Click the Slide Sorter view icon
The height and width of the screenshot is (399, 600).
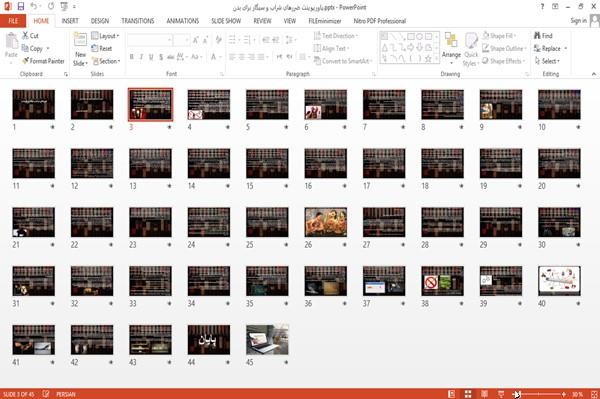coord(468,394)
